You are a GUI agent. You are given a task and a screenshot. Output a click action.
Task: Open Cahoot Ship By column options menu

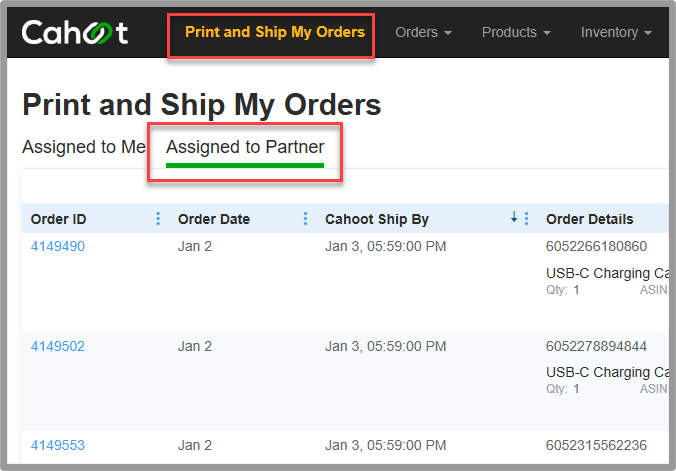pos(526,219)
